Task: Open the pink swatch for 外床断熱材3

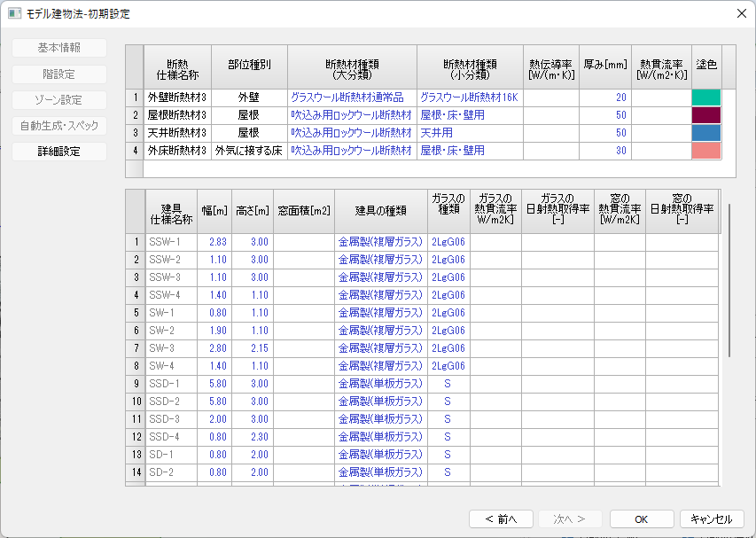Action: [x=705, y=151]
